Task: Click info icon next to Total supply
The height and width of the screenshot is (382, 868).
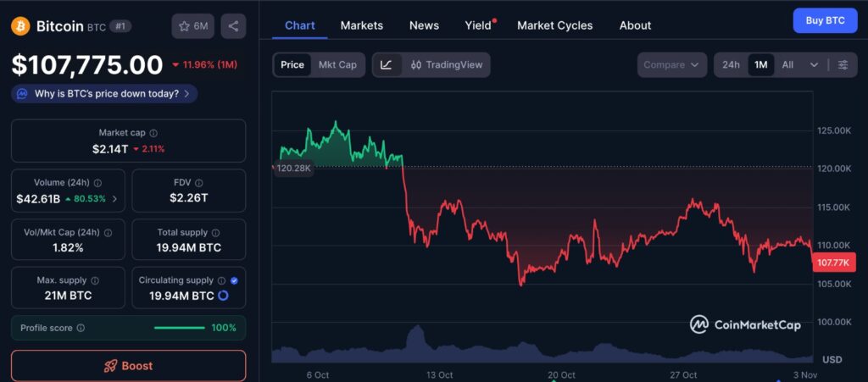Action: point(216,233)
